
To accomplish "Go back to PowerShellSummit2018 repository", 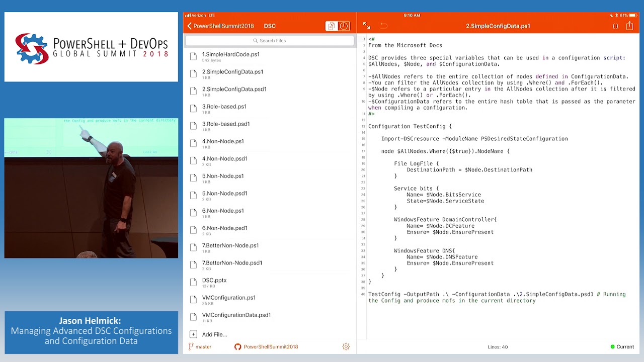I will coord(220,26).
